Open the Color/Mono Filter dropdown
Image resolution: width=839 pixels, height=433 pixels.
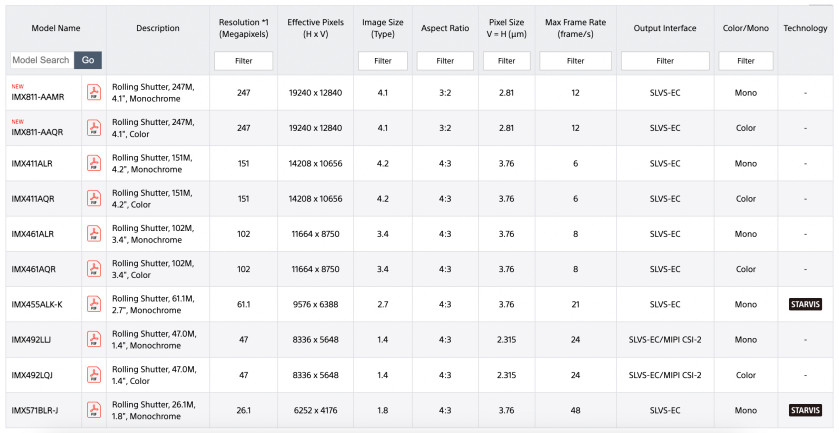(746, 61)
